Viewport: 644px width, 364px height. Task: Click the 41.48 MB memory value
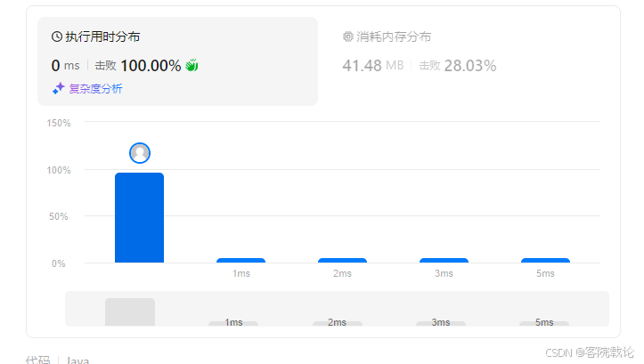pyautogui.click(x=373, y=65)
